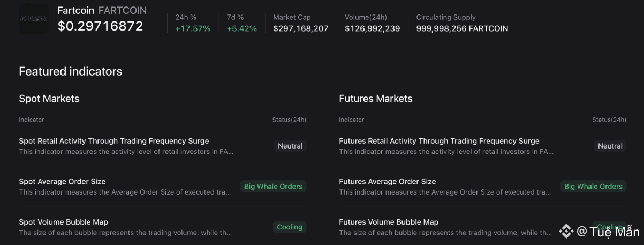Select the Spot Markets section heading

point(49,99)
